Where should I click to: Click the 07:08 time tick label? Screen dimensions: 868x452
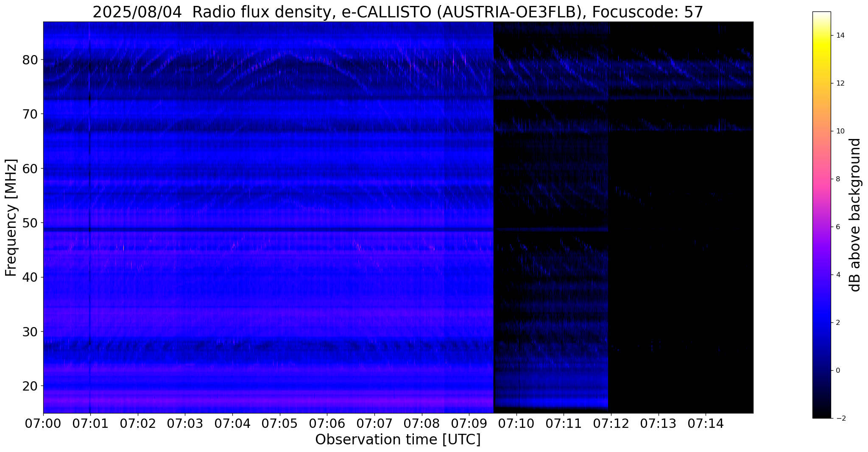[421, 423]
